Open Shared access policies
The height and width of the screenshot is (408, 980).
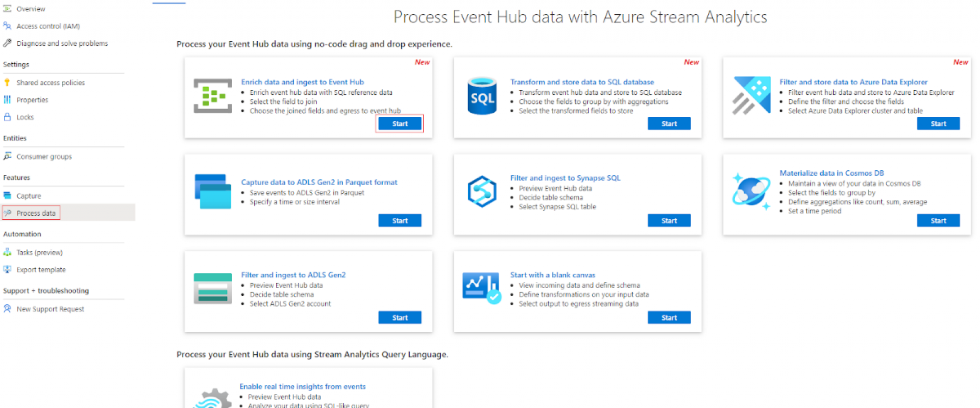pos(51,83)
